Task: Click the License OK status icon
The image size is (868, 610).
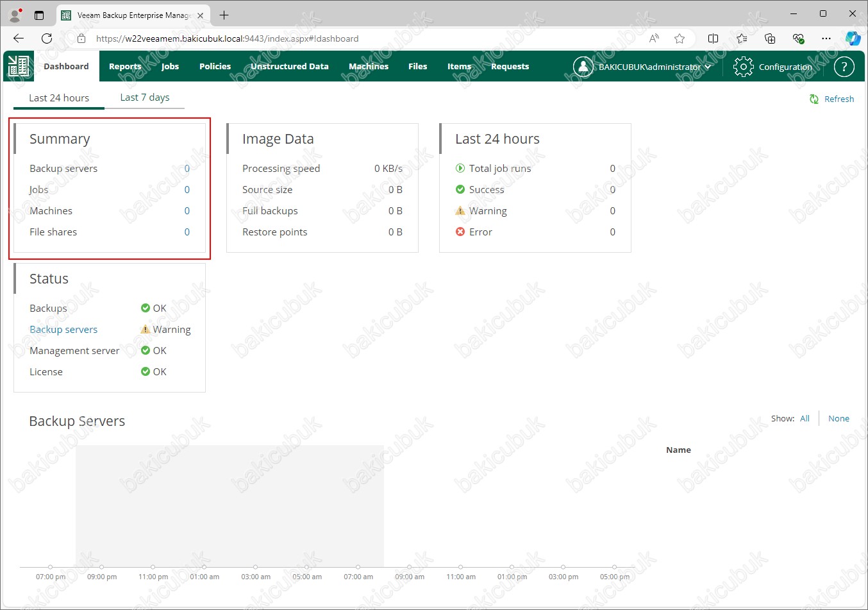Action: tap(146, 371)
